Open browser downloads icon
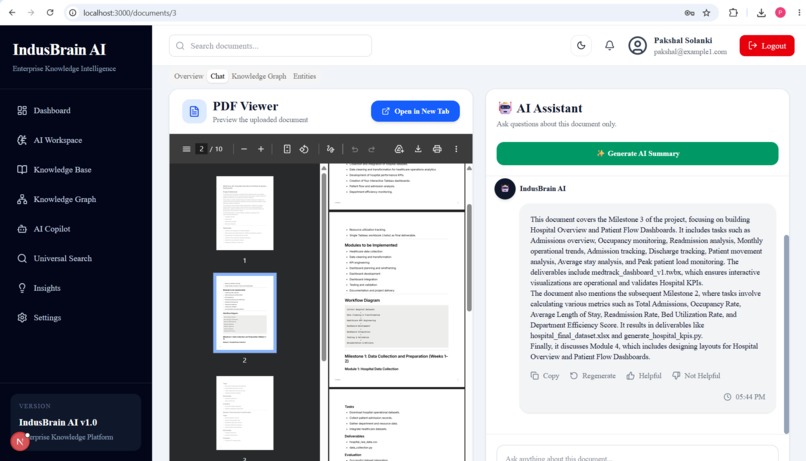This screenshot has height=461, width=806. point(761,13)
